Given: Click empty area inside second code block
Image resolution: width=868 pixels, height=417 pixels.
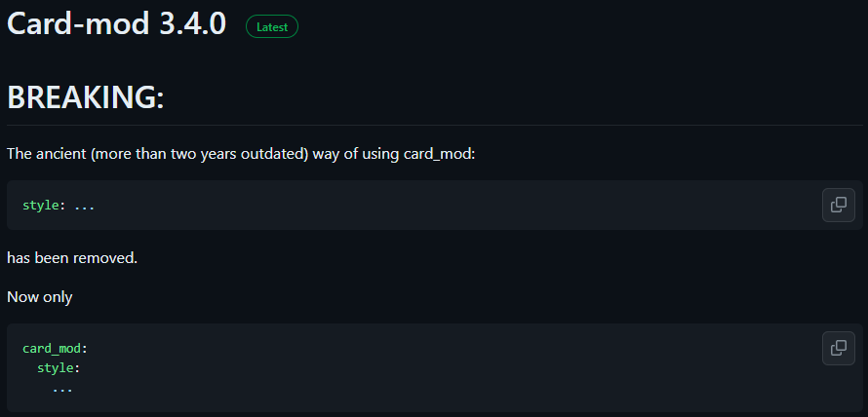Looking at the screenshot, I should tap(443, 367).
